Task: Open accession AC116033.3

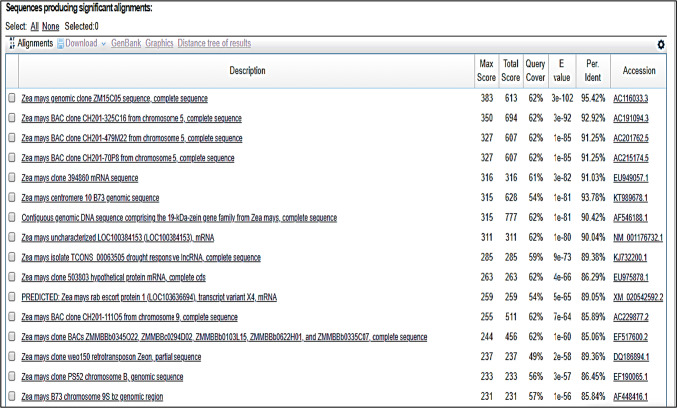Action: coord(639,99)
